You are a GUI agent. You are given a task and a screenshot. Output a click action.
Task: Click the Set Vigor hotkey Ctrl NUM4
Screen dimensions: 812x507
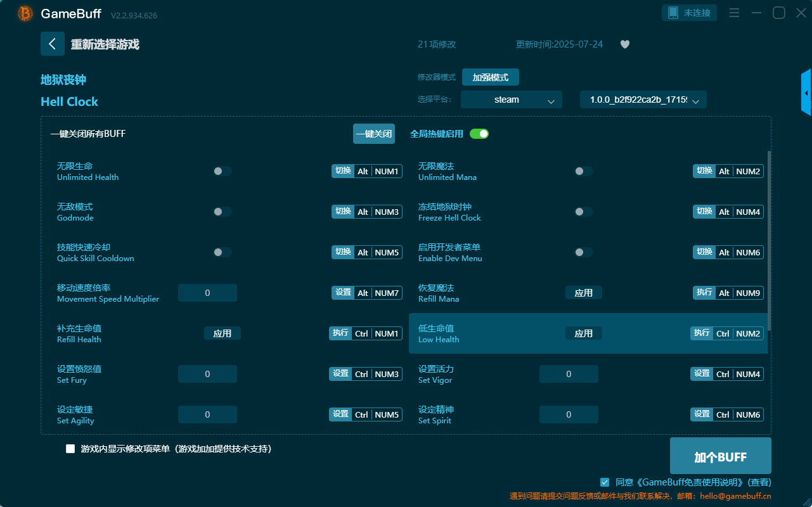(727, 374)
